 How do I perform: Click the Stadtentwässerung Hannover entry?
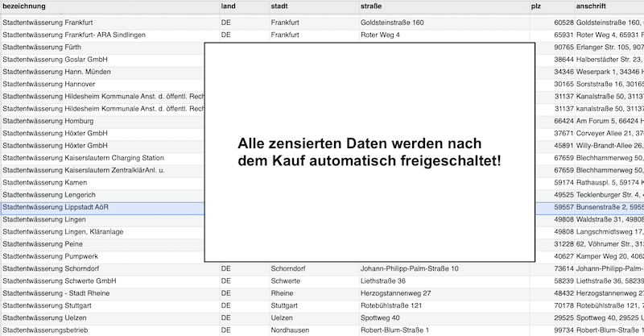coord(49,85)
